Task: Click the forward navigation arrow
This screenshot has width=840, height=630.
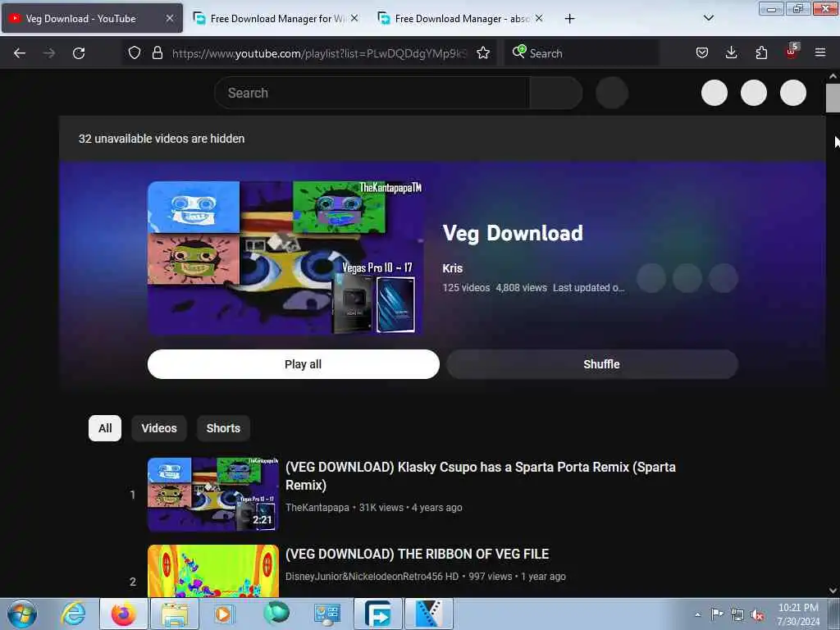Action: (48, 53)
